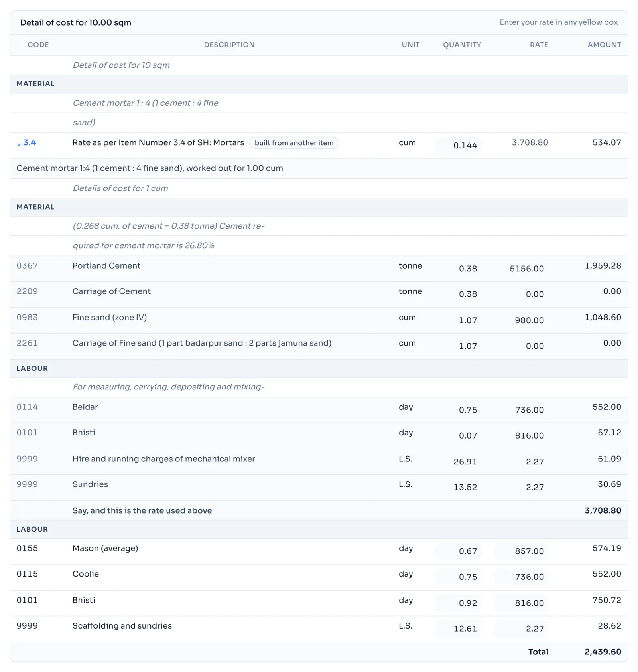Click the AMOUNT column header
The height and width of the screenshot is (672, 638).
[605, 45]
